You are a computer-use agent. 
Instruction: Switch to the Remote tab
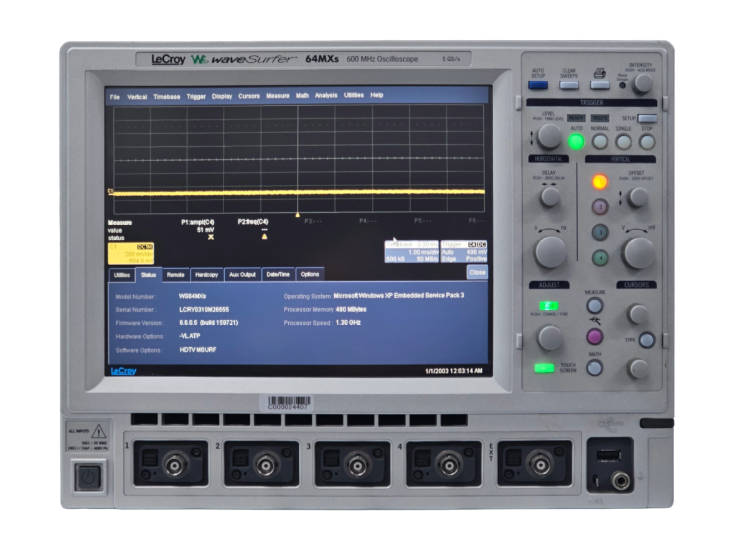coord(176,274)
